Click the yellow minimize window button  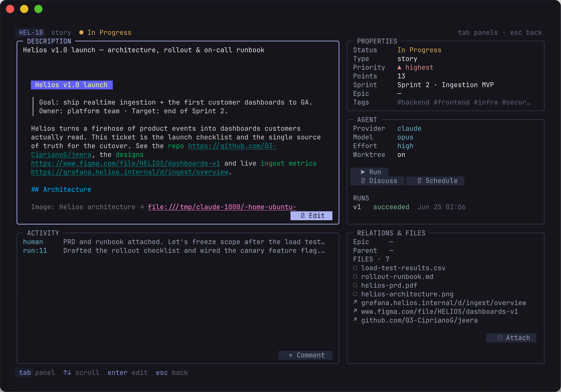click(x=24, y=9)
